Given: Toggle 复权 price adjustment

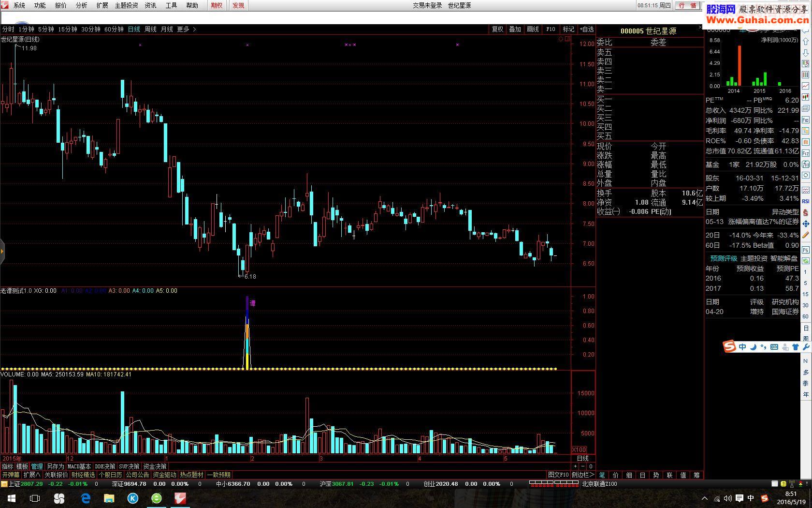Looking at the screenshot, I should pyautogui.click(x=498, y=30).
